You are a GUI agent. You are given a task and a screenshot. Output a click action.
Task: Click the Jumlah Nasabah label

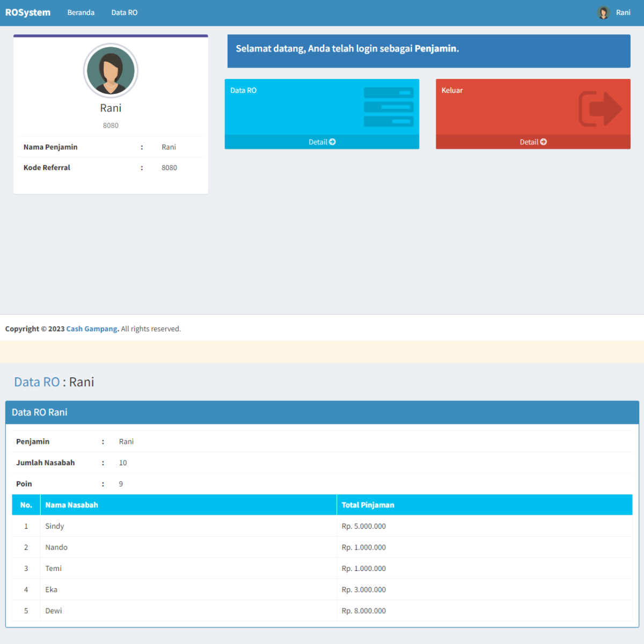click(46, 463)
